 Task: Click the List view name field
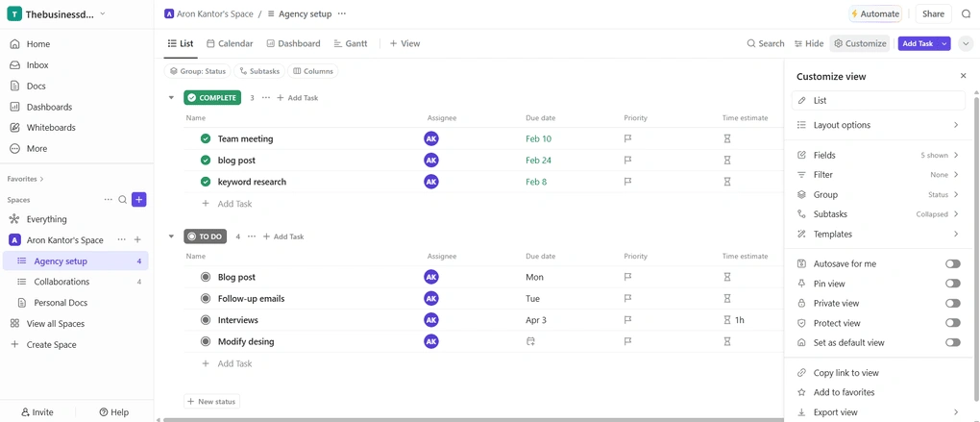click(x=878, y=100)
